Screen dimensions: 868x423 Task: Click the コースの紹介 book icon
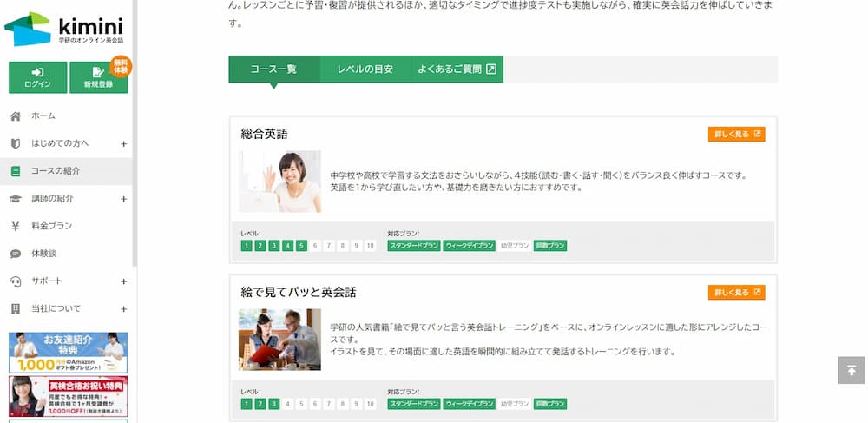point(16,171)
